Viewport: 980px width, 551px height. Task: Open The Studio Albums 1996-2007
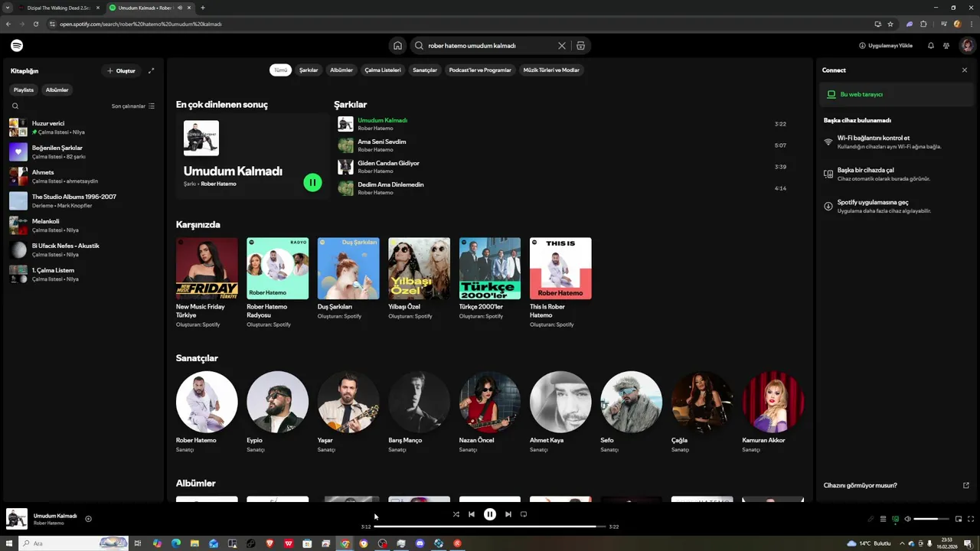point(82,201)
